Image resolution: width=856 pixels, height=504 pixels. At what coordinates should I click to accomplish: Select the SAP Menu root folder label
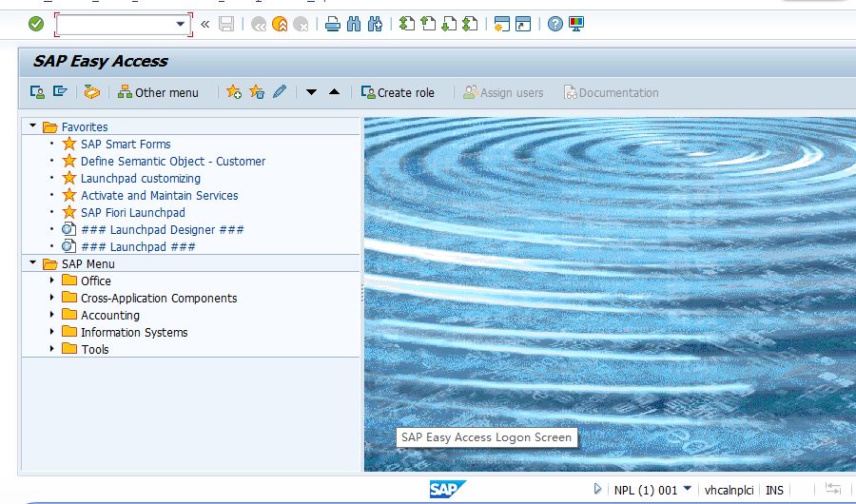[x=88, y=263]
